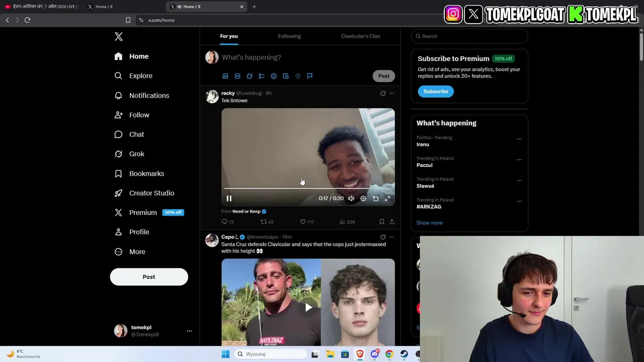Open Premium in the sidebar
Image resolution: width=644 pixels, height=362 pixels.
(148, 213)
